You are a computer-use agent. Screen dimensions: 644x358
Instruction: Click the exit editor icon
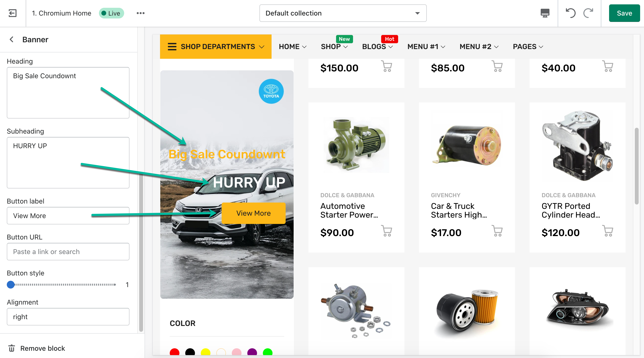coord(13,13)
